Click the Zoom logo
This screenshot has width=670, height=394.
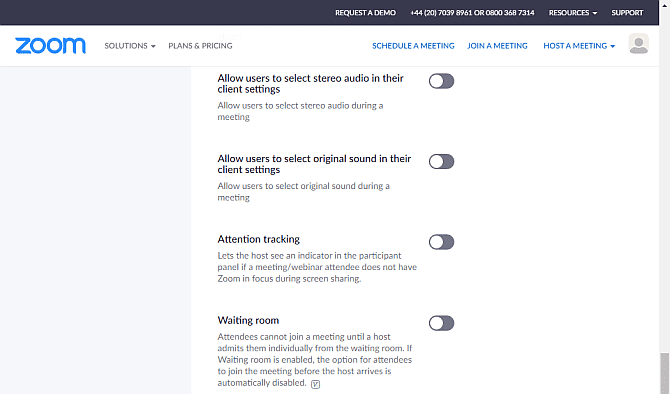50,46
